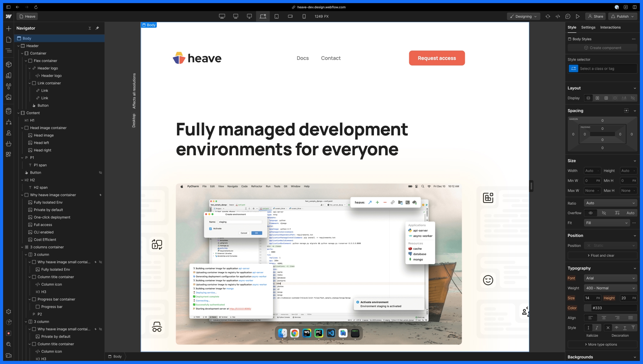Open the Font family dropdown
Viewport: 643px width, 364px height.
click(610, 278)
